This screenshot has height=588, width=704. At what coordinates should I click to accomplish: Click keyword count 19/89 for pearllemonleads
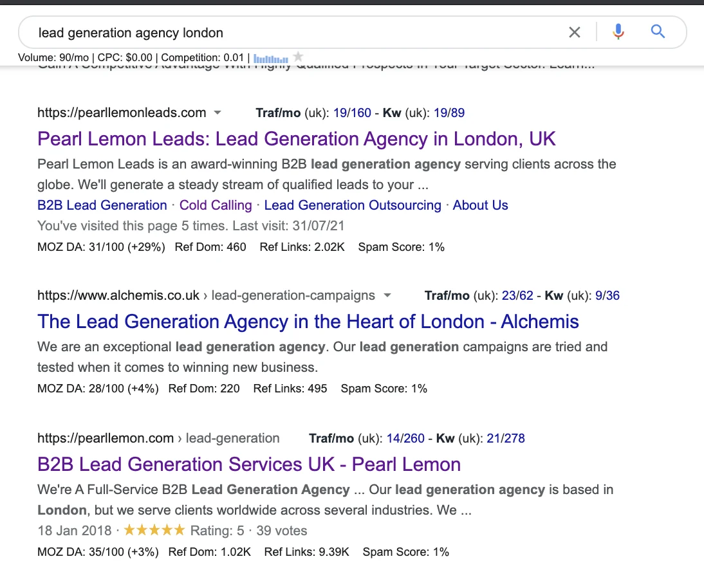(449, 113)
